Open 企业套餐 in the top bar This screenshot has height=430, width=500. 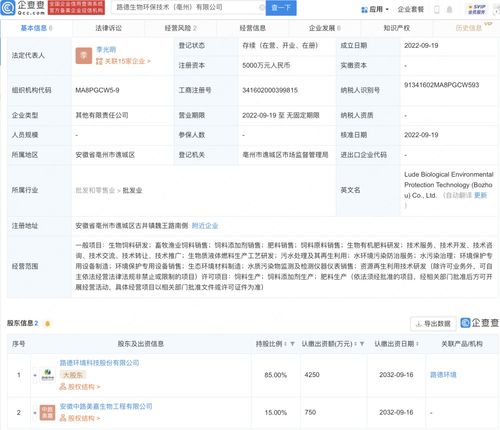pyautogui.click(x=410, y=9)
